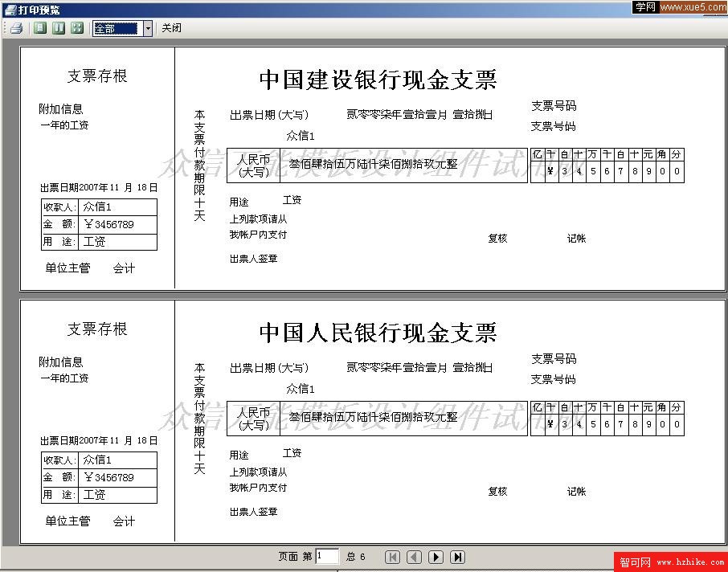Click ￥3456789 amount on 建设银行 cheque stub

(108, 225)
